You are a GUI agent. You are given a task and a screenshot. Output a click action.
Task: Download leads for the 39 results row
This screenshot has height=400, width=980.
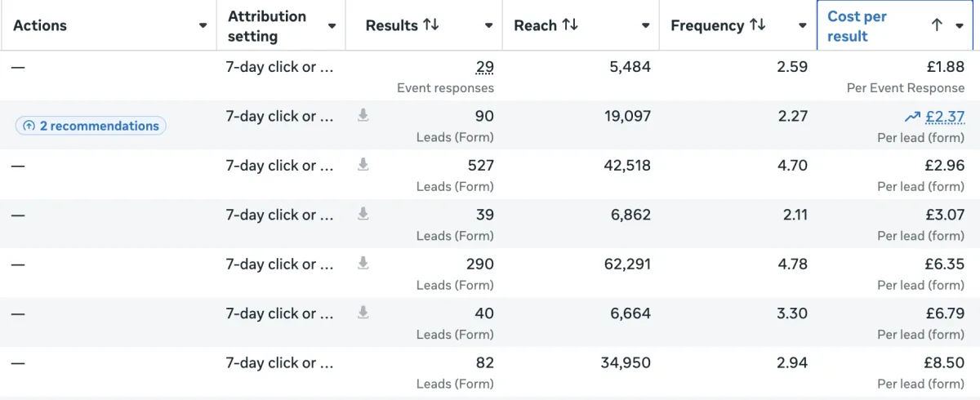point(363,214)
